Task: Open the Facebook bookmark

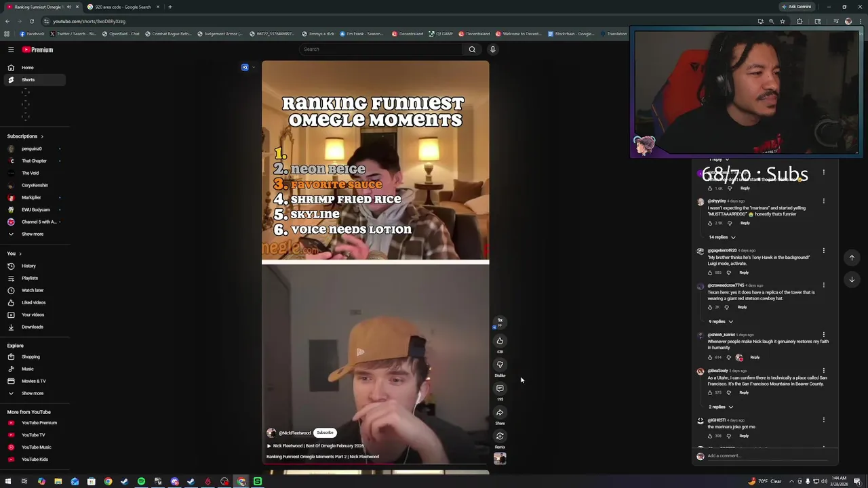Action: click(x=32, y=33)
